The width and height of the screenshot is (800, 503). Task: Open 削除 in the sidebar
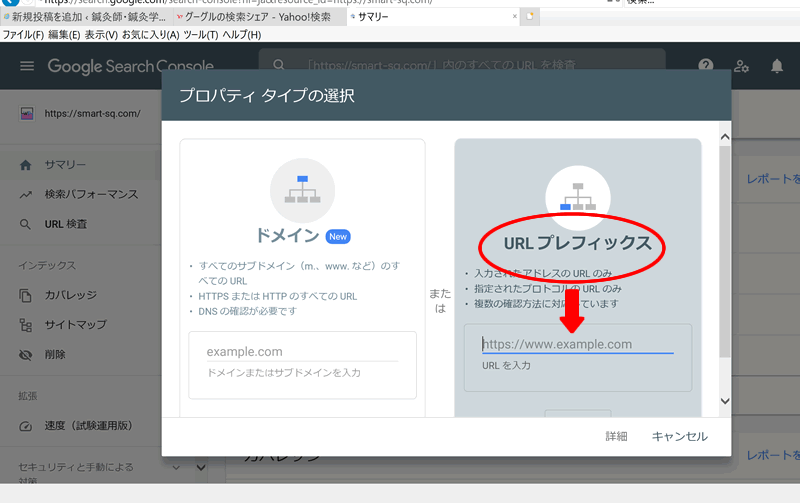[56, 354]
